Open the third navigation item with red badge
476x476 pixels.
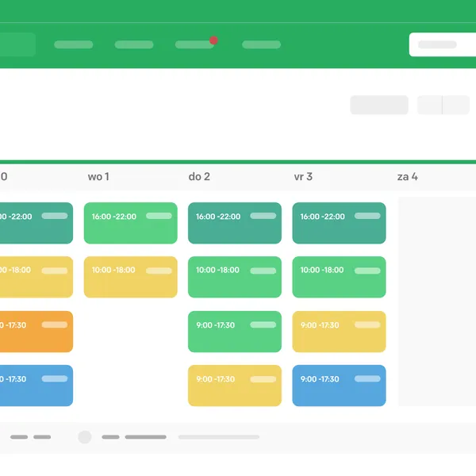click(x=194, y=45)
